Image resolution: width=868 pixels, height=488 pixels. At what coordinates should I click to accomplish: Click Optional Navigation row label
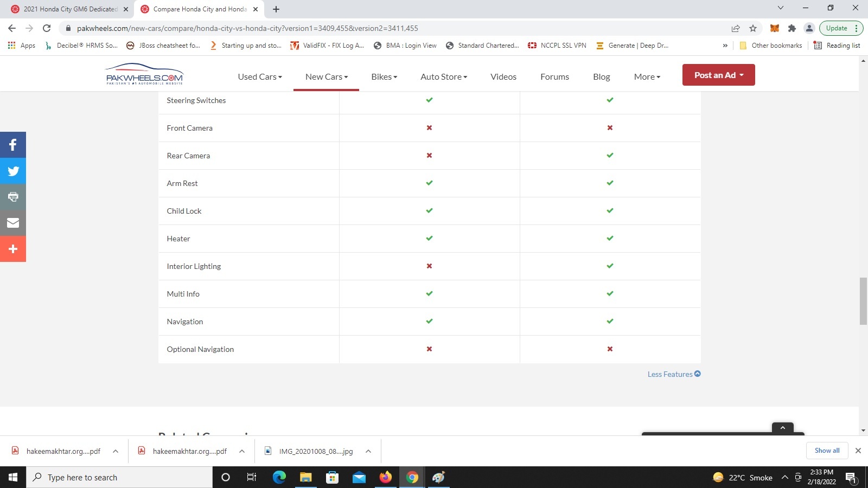(x=200, y=349)
